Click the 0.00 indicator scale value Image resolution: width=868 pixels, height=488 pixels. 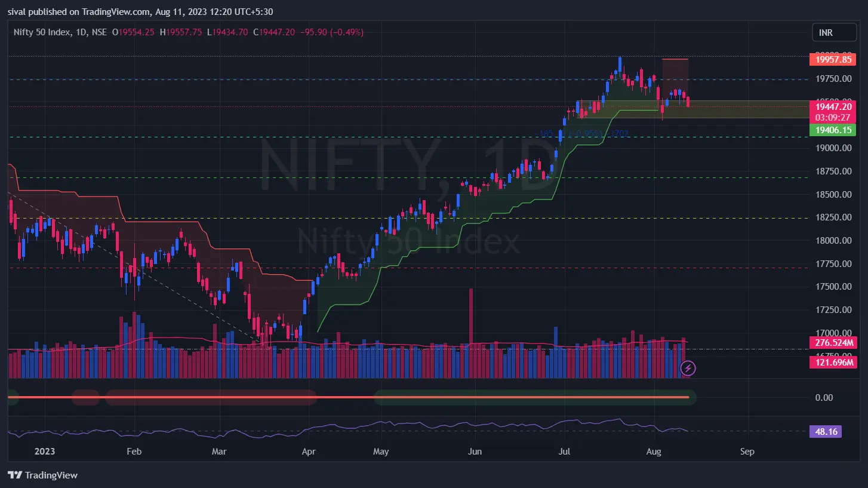[824, 397]
